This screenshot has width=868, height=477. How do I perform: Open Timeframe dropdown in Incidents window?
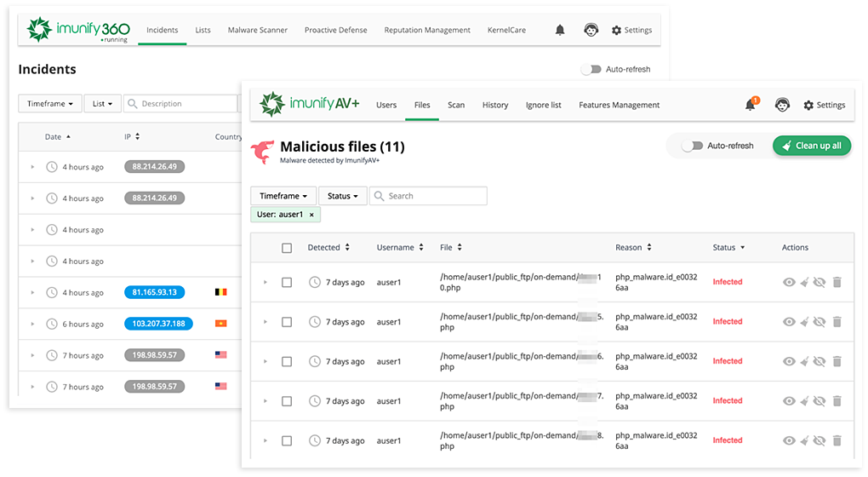tap(50, 104)
